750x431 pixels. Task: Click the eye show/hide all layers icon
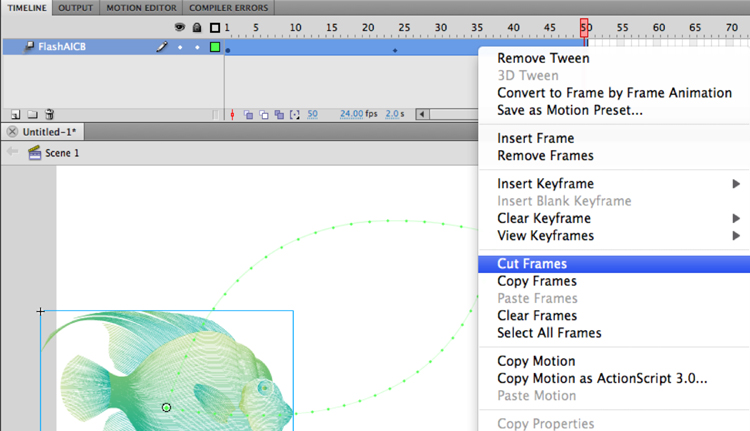(x=180, y=27)
